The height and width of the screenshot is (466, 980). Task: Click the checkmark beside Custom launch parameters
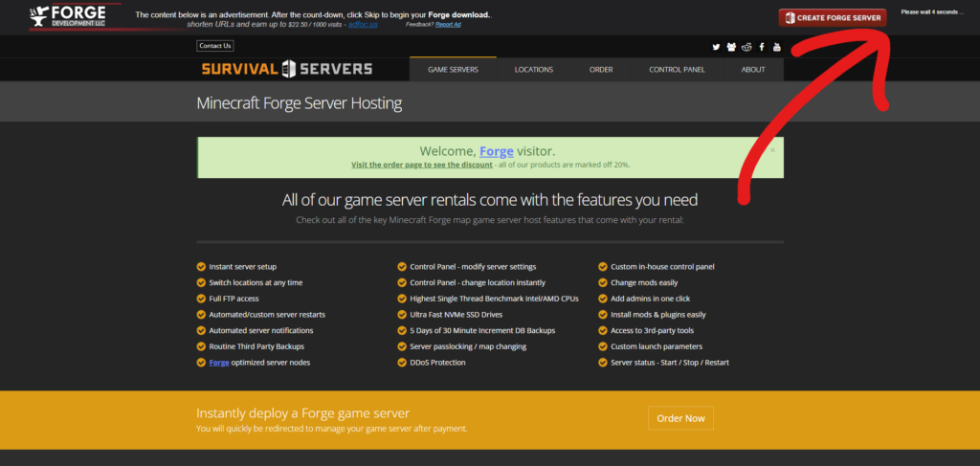tap(603, 346)
